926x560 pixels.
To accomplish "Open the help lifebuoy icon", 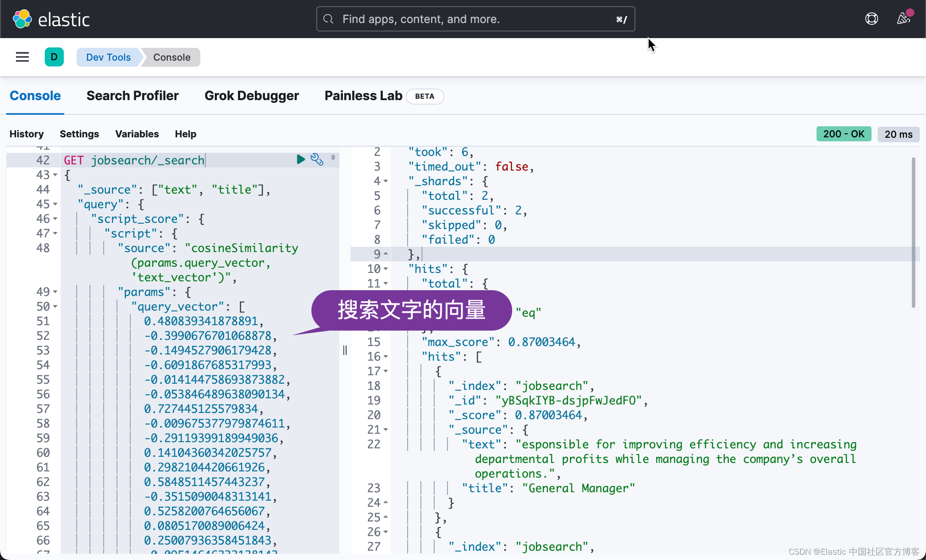I will (x=871, y=19).
